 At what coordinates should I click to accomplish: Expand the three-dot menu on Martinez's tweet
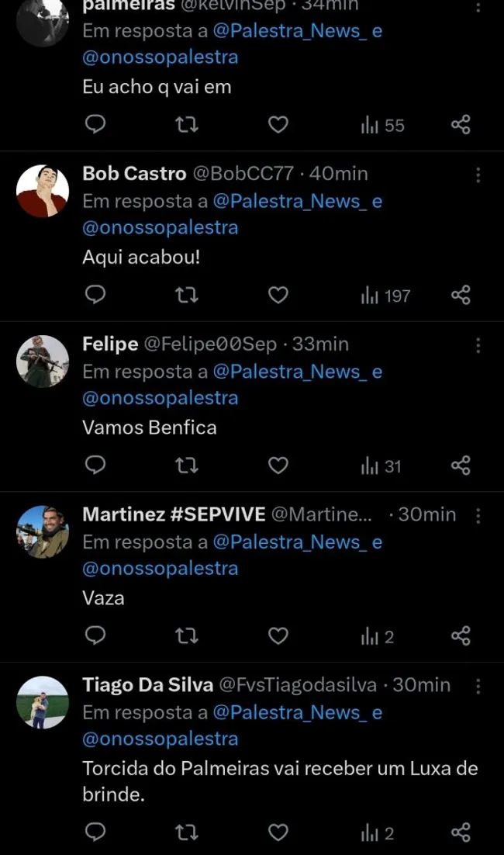478,514
